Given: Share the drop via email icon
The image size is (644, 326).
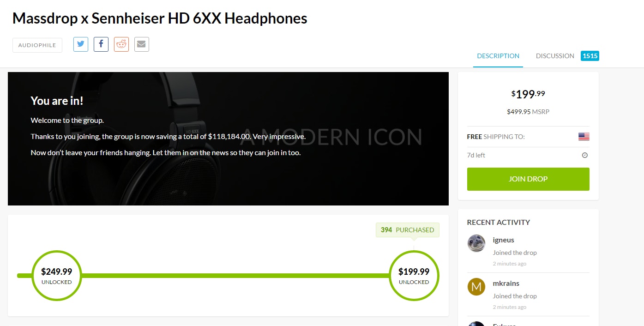Looking at the screenshot, I should (142, 44).
